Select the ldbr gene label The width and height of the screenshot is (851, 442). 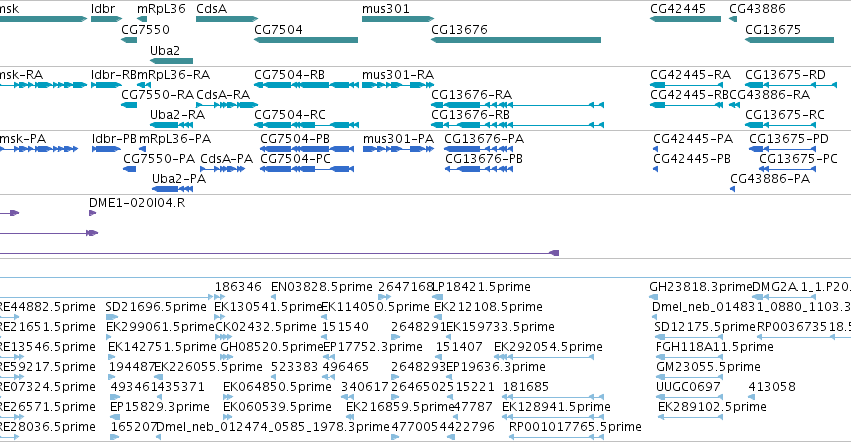tap(103, 9)
